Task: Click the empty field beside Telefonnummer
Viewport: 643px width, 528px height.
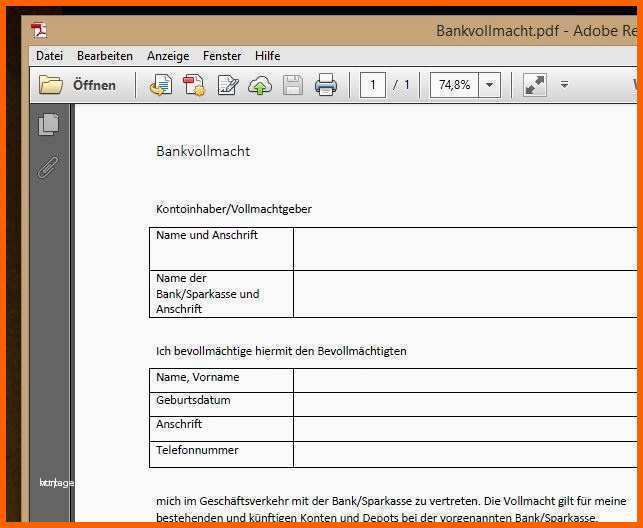Action: tap(465, 454)
